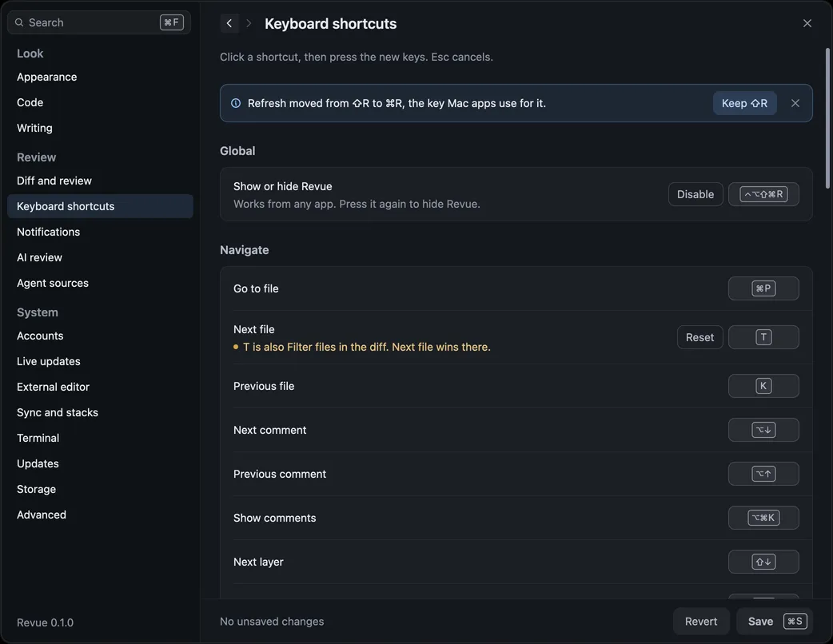Click the back navigation chevron
833x644 pixels.
pyautogui.click(x=229, y=23)
